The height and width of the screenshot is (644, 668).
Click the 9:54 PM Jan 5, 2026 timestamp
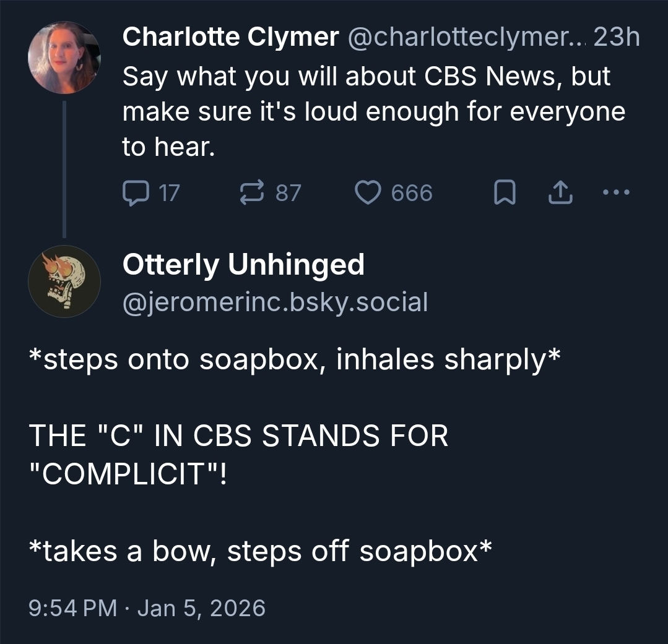[147, 608]
